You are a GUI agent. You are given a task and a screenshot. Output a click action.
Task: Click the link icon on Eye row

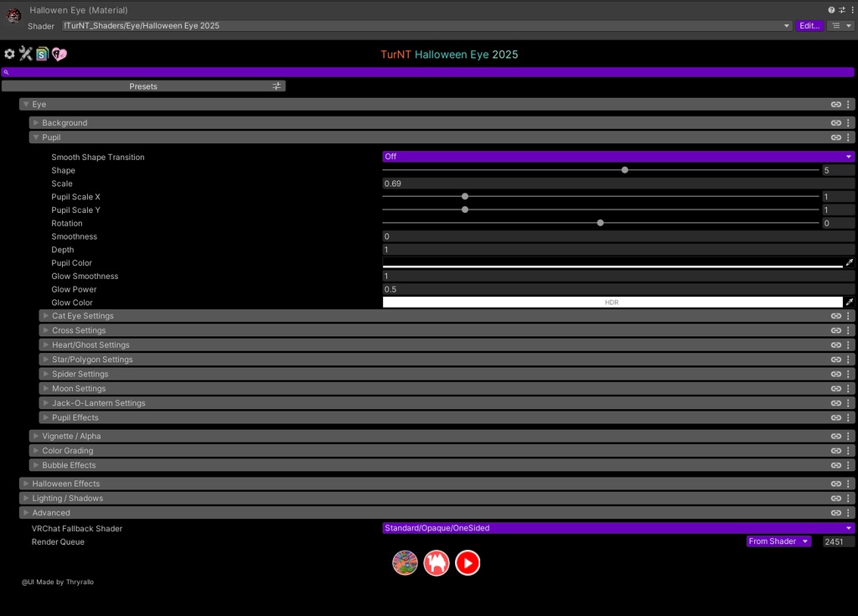coord(836,104)
